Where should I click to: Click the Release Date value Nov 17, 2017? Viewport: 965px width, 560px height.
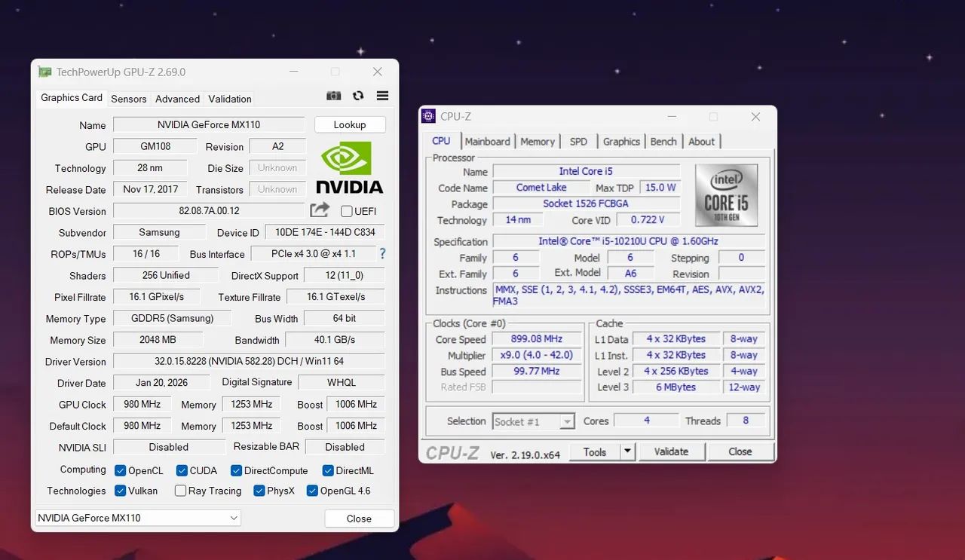[x=150, y=189]
